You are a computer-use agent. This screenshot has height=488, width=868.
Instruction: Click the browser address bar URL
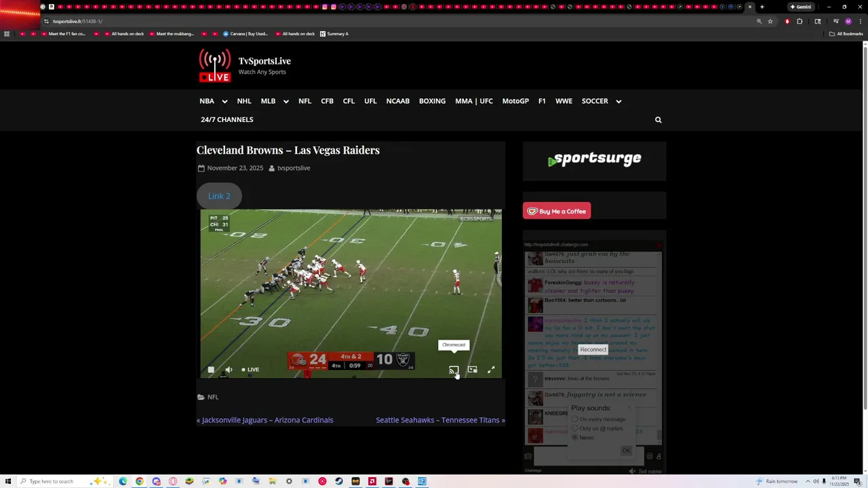[78, 21]
